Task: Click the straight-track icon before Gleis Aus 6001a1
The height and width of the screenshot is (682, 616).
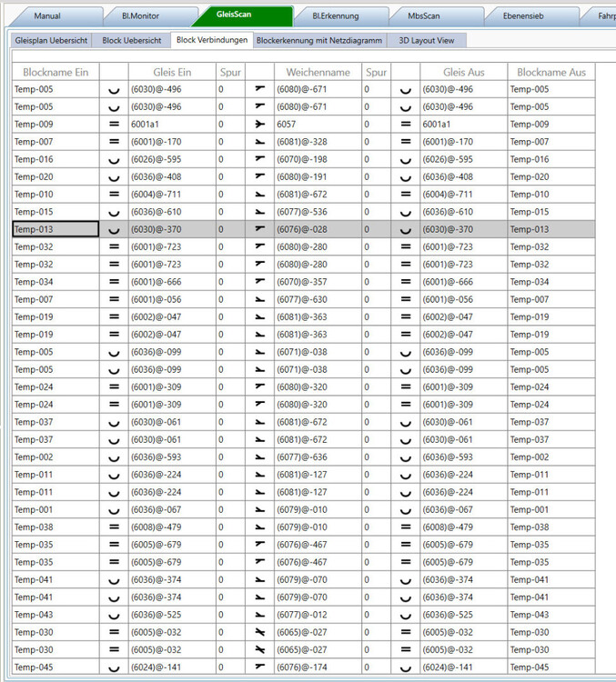Action: point(406,124)
